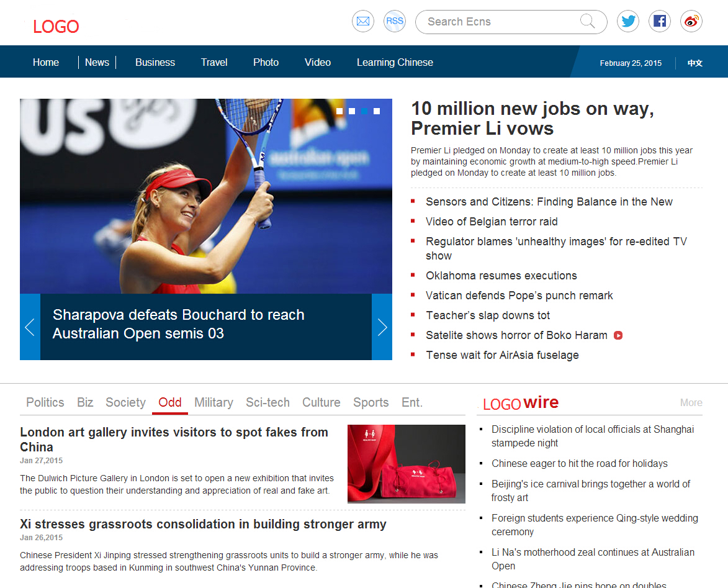Open the Weibo icon in header
728x588 pixels.
pos(691,22)
